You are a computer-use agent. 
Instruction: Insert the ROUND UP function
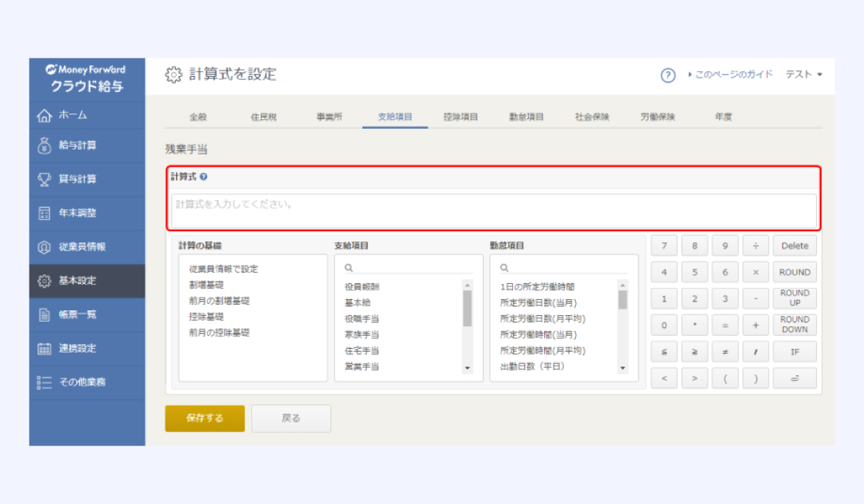794,298
